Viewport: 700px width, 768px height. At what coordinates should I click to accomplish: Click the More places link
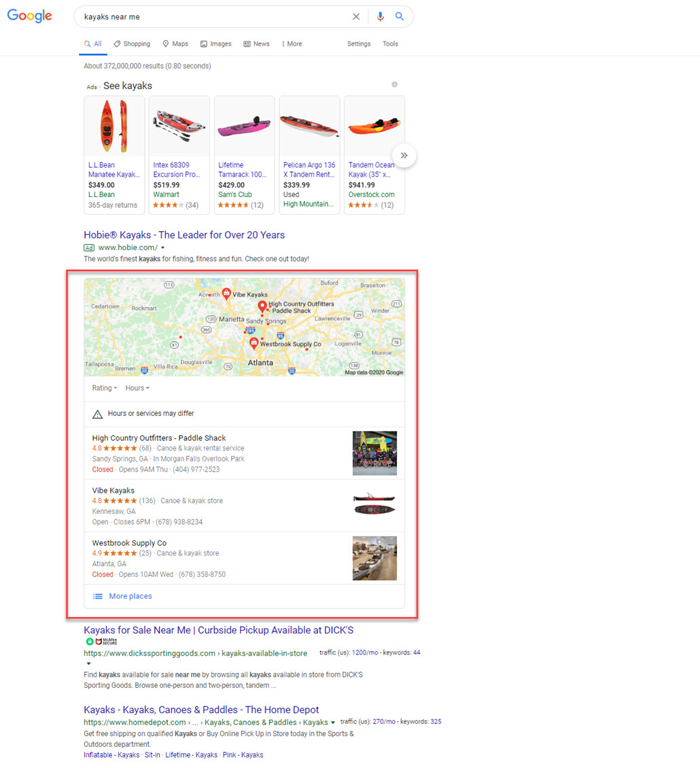pyautogui.click(x=130, y=596)
